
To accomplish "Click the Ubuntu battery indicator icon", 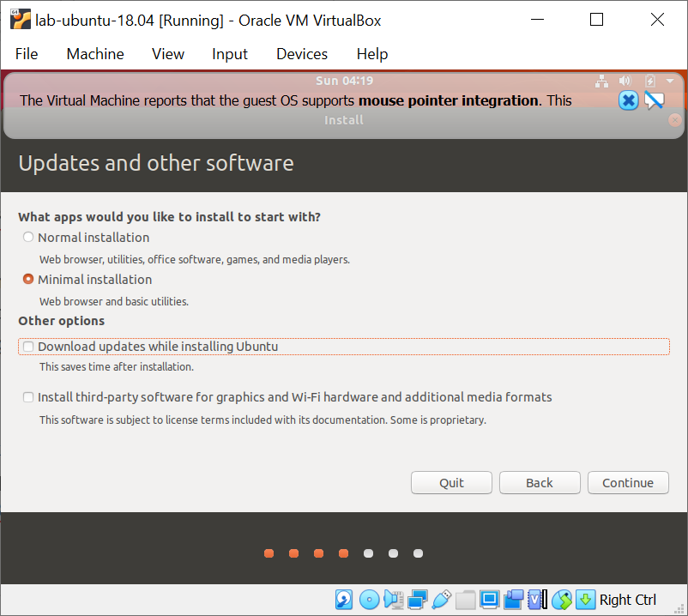I will coord(650,81).
